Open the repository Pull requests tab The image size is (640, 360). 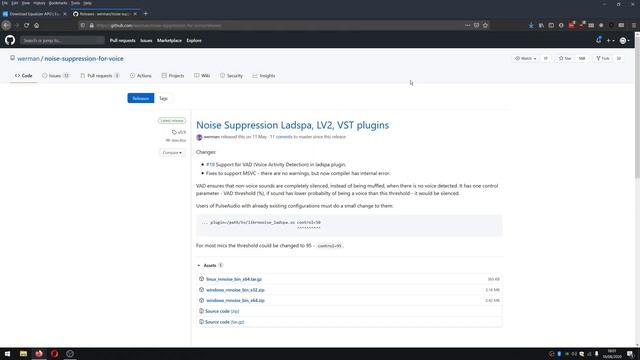[x=100, y=76]
